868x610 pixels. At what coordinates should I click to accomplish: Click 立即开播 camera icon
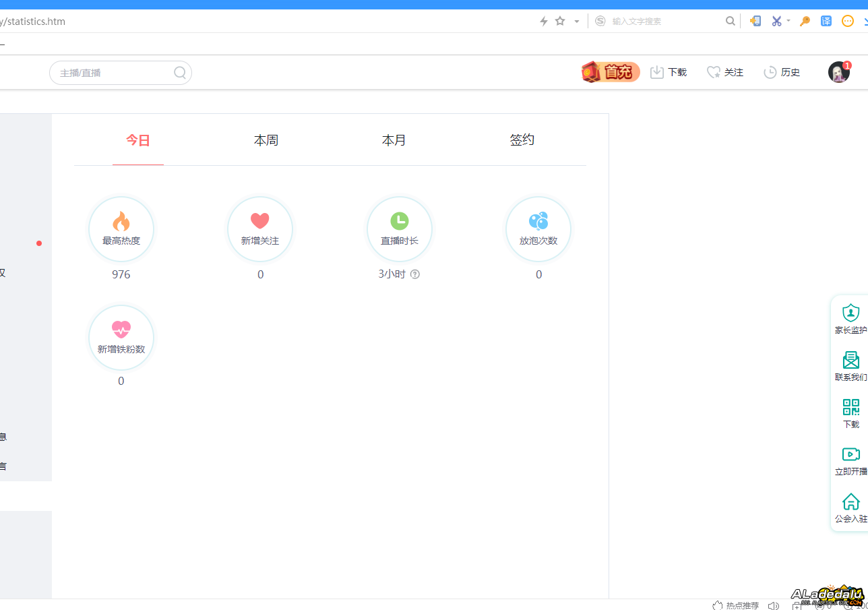click(850, 454)
